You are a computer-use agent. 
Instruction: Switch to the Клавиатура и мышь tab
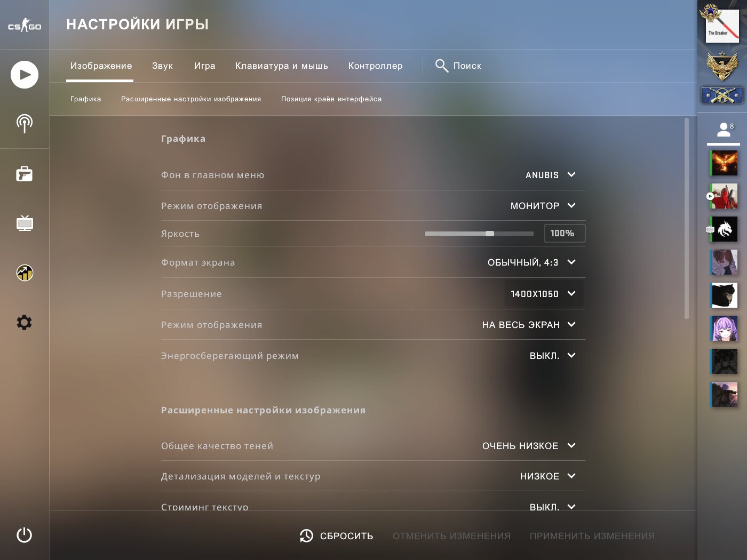coord(281,66)
